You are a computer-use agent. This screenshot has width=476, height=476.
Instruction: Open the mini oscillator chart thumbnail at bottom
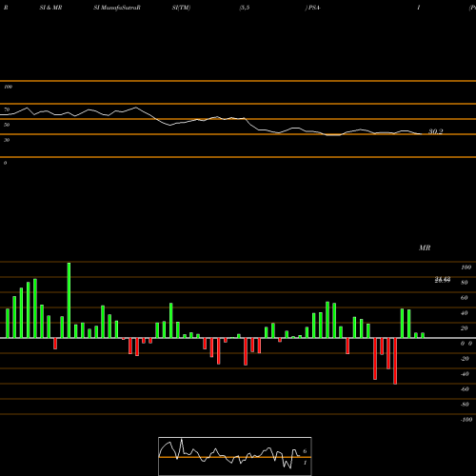pyautogui.click(x=235, y=456)
